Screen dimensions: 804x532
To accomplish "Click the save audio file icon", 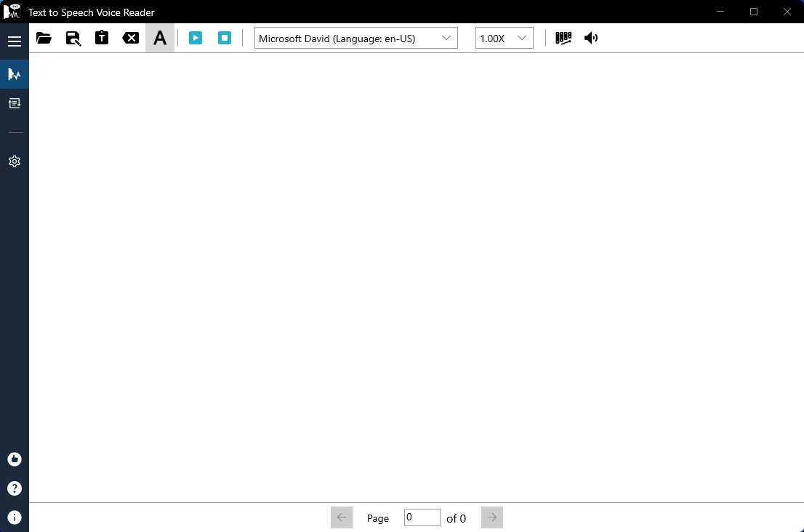I will (73, 38).
